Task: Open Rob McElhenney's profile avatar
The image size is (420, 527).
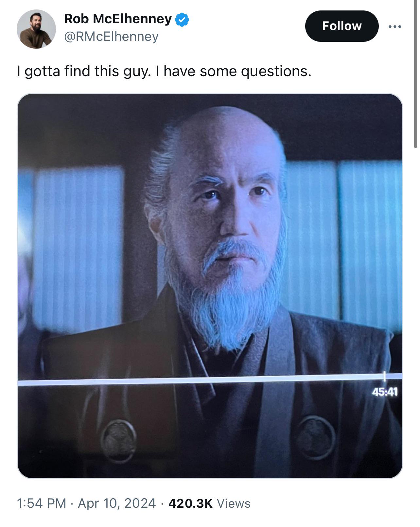Action: [x=36, y=29]
